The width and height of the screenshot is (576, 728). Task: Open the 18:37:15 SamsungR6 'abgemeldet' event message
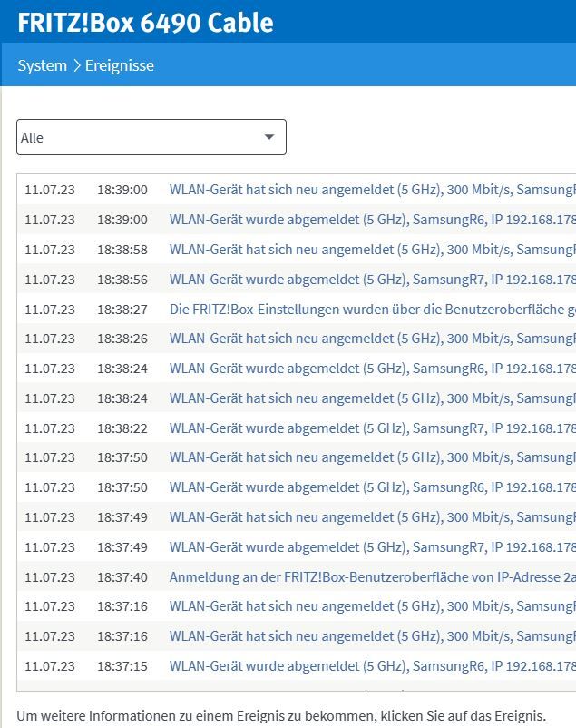(372, 666)
